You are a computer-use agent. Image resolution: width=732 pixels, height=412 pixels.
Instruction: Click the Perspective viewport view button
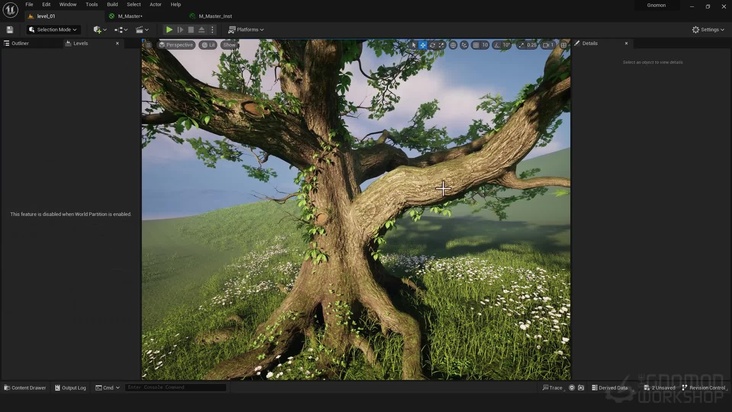tap(177, 45)
